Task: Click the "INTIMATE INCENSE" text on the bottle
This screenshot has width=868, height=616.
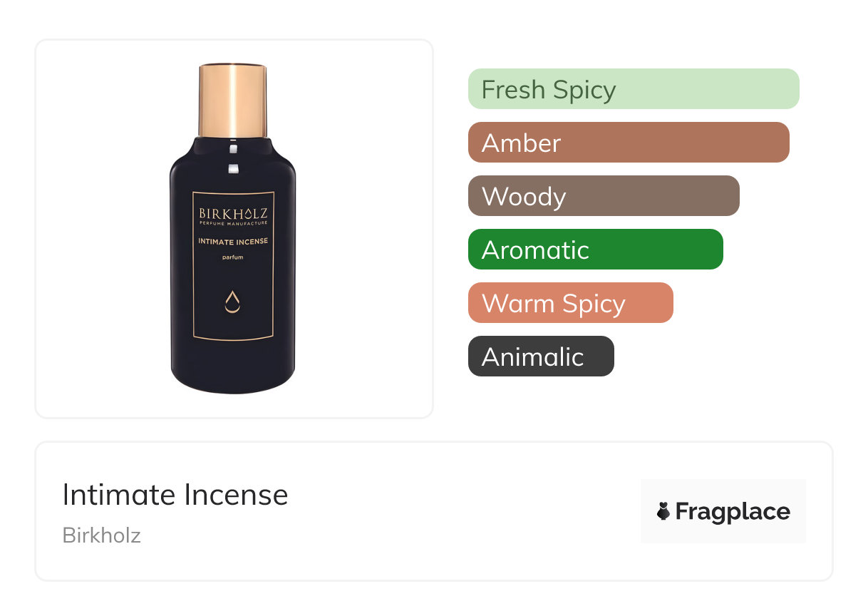Action: click(233, 241)
